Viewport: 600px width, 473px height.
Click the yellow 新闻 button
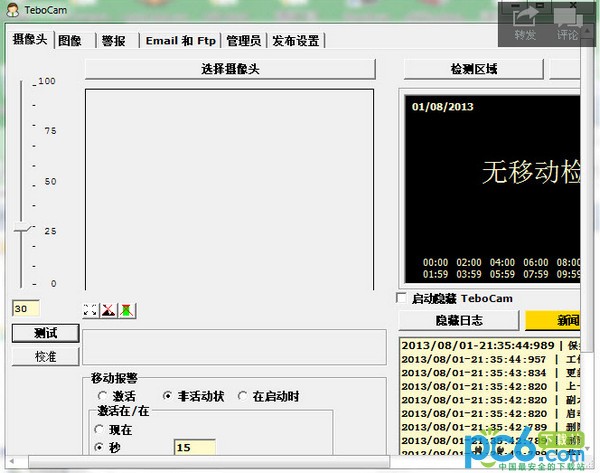point(553,320)
